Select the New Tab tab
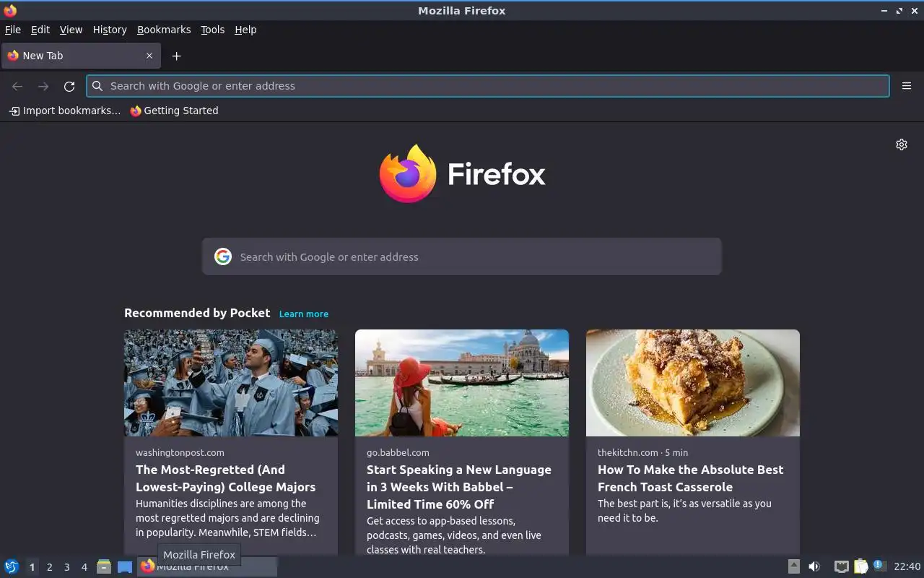The image size is (924, 578). (x=81, y=56)
